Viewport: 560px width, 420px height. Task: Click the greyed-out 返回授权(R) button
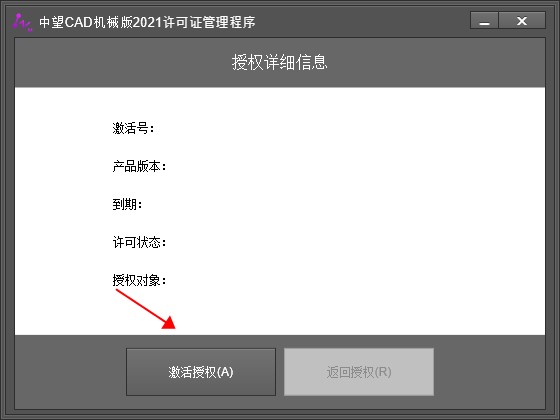tap(359, 372)
